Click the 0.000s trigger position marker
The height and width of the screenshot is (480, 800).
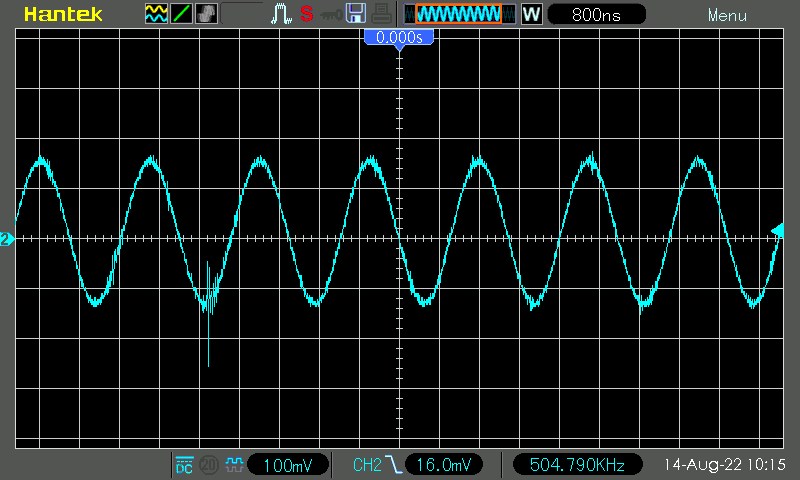(399, 37)
